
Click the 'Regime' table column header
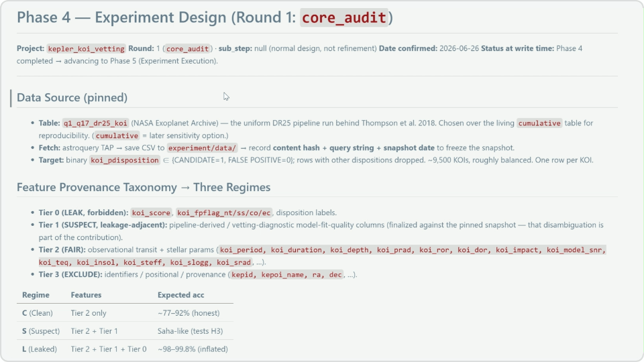point(36,295)
